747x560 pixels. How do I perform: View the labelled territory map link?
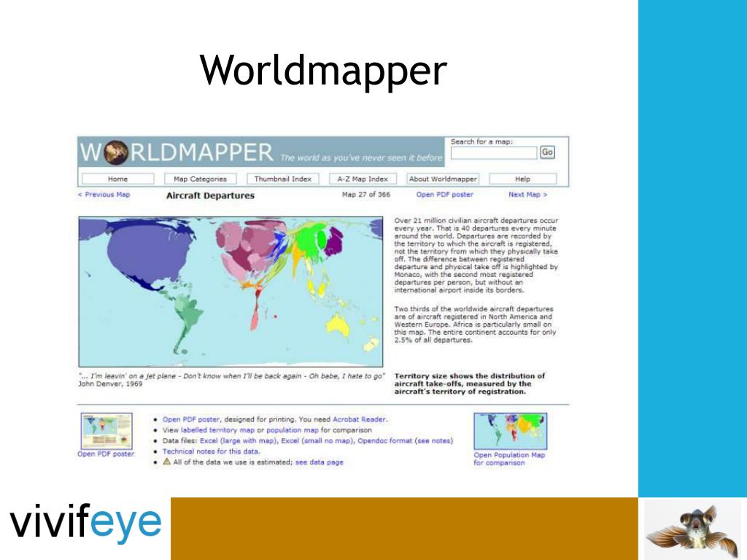217,430
